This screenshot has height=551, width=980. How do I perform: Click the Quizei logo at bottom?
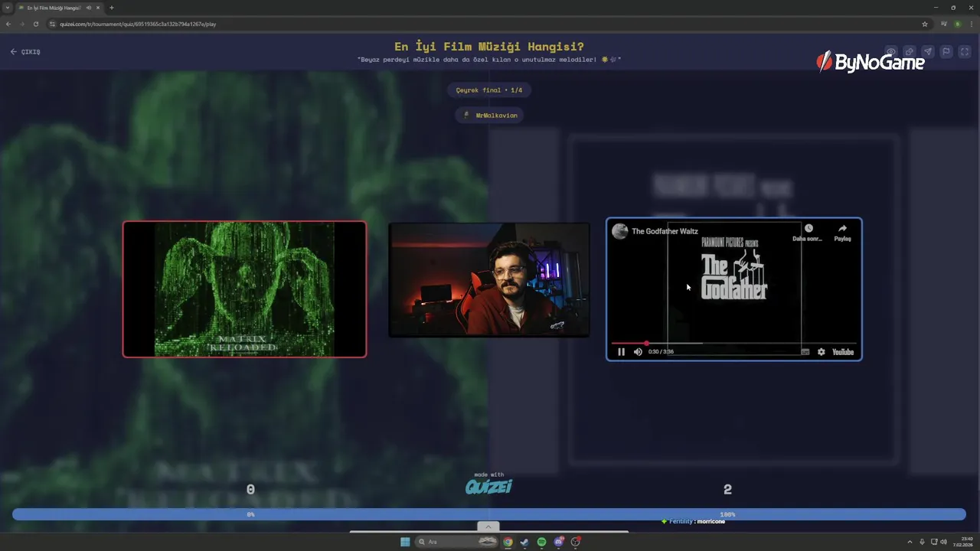click(488, 485)
